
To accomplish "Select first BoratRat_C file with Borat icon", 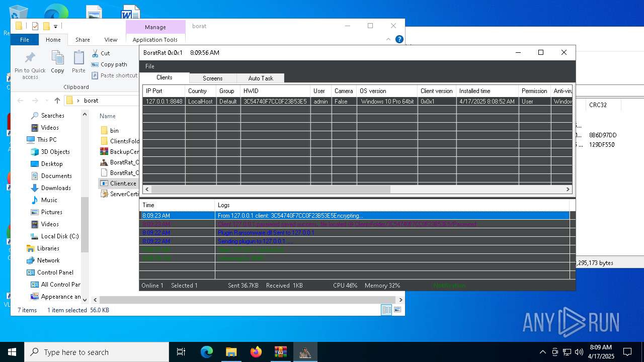I will pos(119,162).
